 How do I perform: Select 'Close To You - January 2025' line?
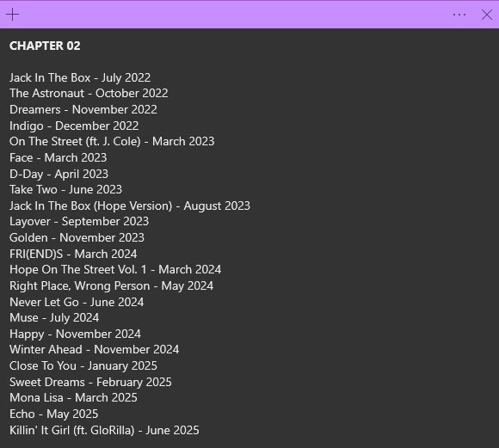tap(83, 366)
